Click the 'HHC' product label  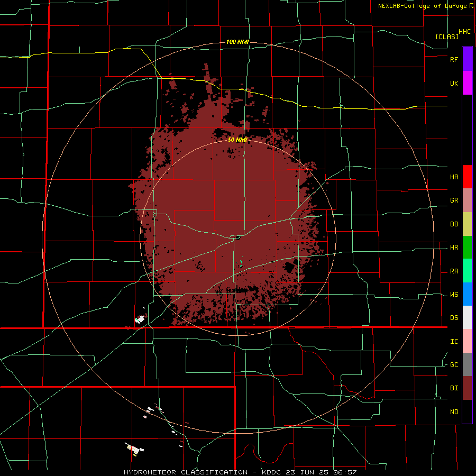465,32
